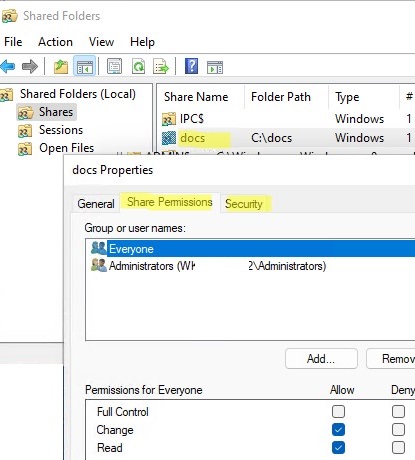Click the Back arrow in toolbar
The width and height of the screenshot is (415, 460).
pyautogui.click(x=8, y=67)
